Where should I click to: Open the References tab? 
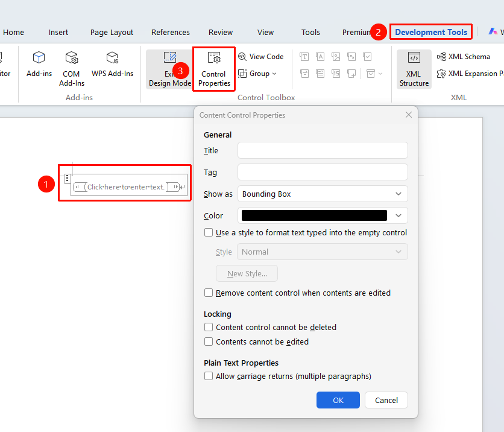171,33
